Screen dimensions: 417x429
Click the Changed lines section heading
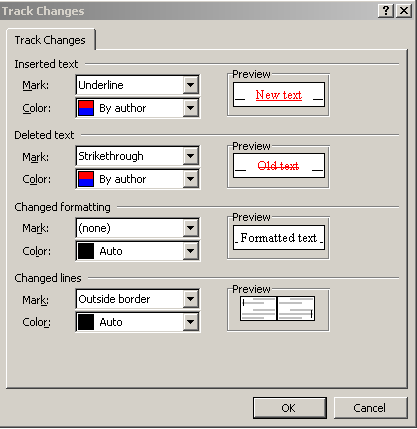coord(48,278)
